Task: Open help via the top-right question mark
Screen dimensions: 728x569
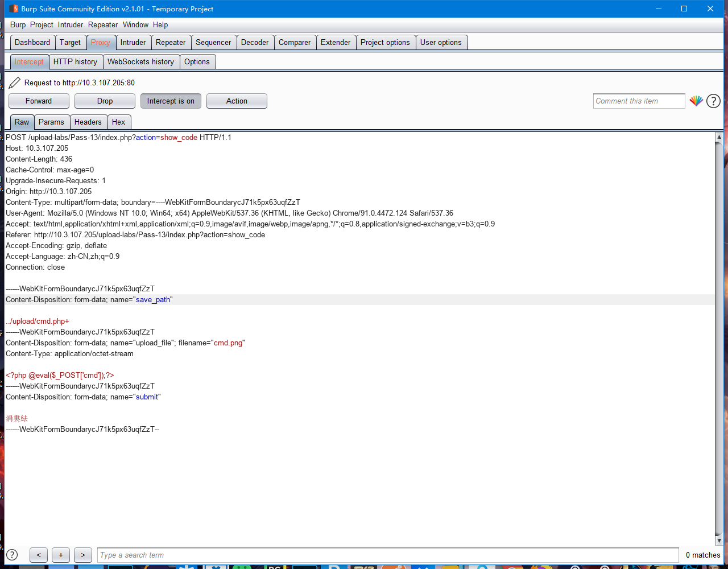Action: [x=713, y=101]
